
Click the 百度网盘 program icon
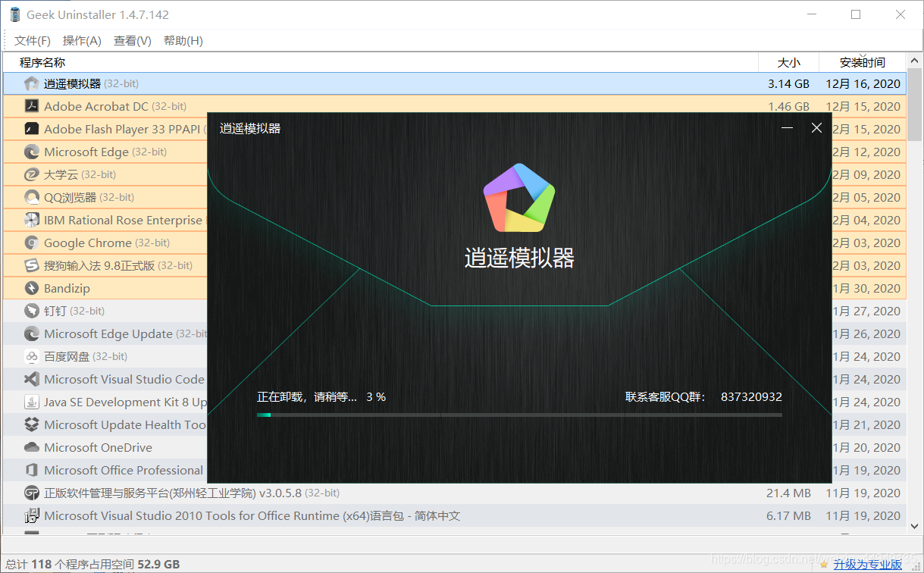pos(31,356)
